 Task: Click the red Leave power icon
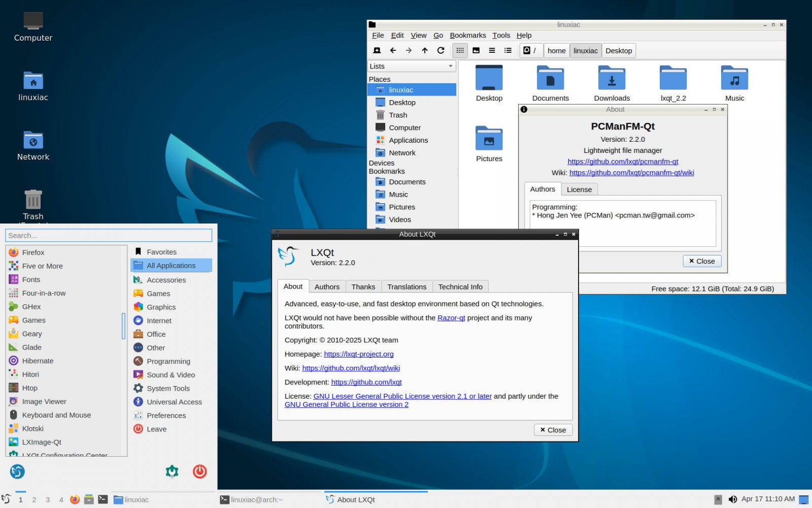200,471
